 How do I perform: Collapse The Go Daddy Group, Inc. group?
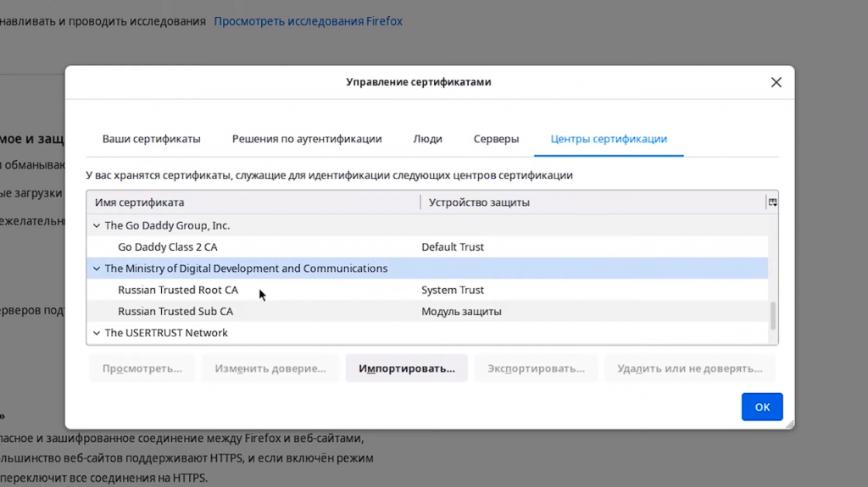tap(97, 226)
